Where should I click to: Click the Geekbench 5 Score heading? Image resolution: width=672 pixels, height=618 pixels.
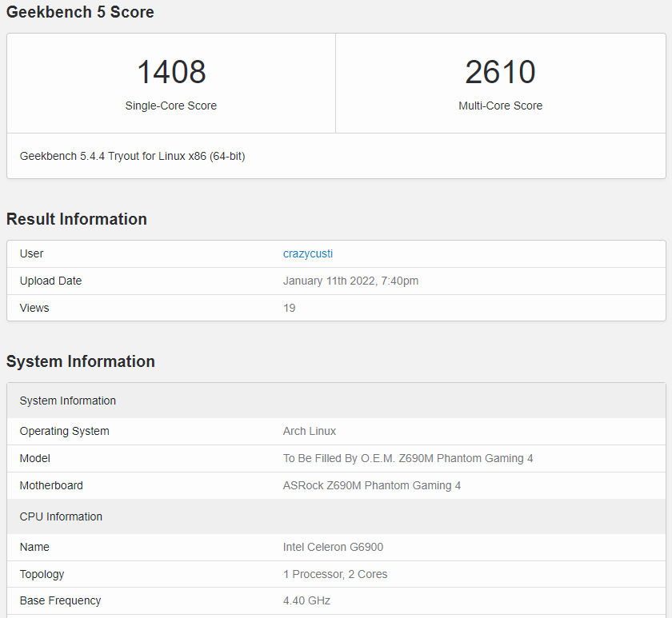[80, 12]
